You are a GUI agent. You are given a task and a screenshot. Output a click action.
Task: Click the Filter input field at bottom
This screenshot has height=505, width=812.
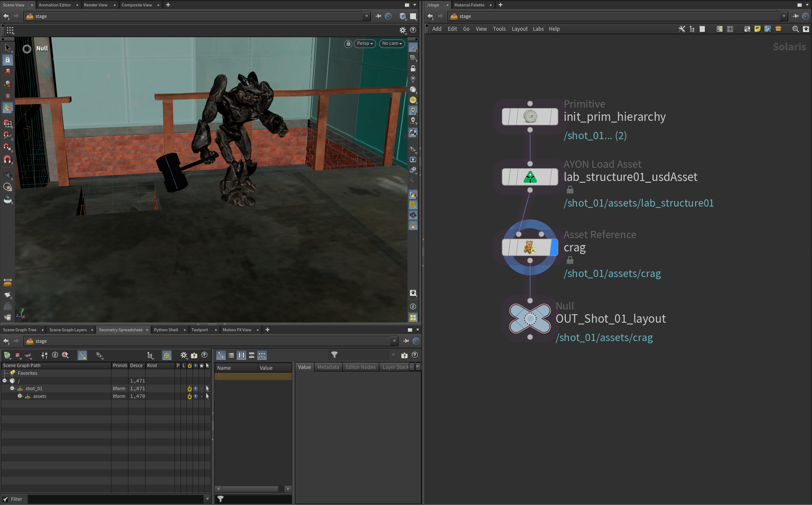[116, 499]
